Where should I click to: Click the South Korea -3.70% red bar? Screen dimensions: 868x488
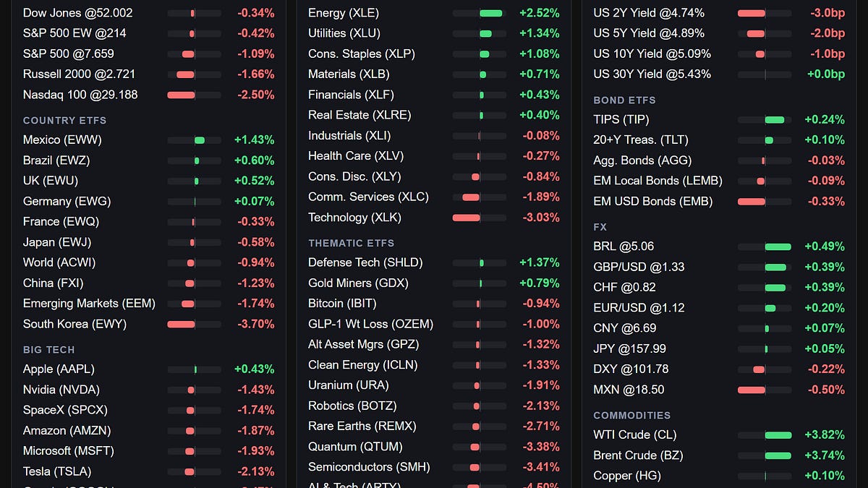[x=181, y=324]
